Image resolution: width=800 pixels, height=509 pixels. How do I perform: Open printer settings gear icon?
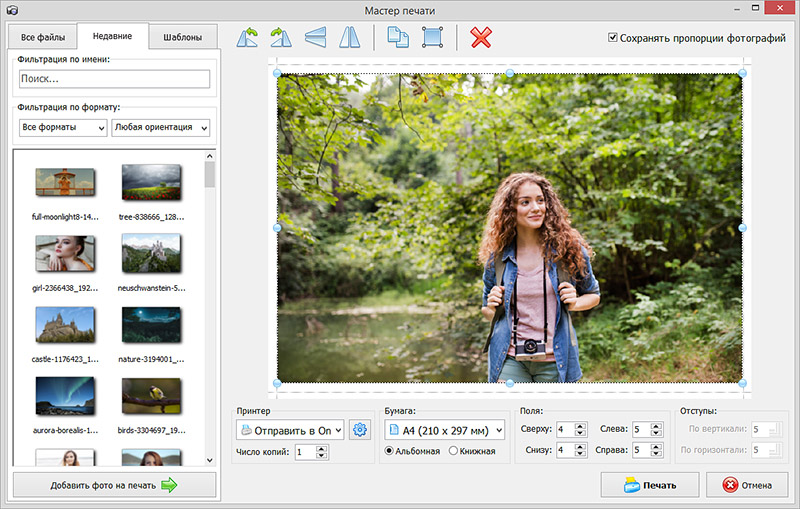click(x=359, y=430)
